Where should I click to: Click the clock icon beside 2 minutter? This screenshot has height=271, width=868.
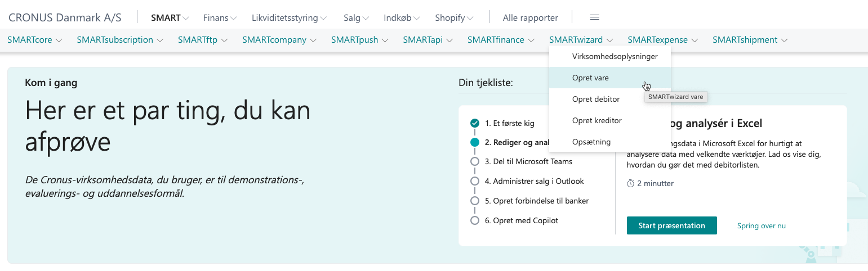click(630, 183)
